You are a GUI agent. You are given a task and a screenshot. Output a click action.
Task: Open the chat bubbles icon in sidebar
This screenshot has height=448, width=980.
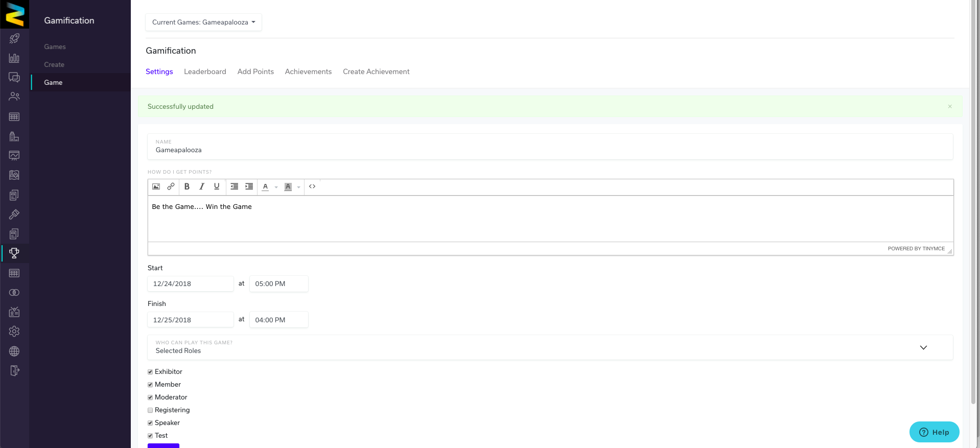click(14, 77)
